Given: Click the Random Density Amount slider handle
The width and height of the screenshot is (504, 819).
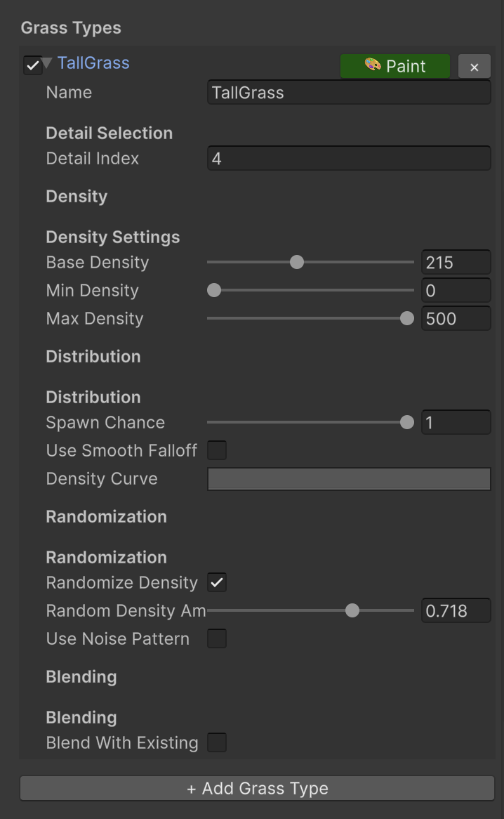Looking at the screenshot, I should 352,610.
